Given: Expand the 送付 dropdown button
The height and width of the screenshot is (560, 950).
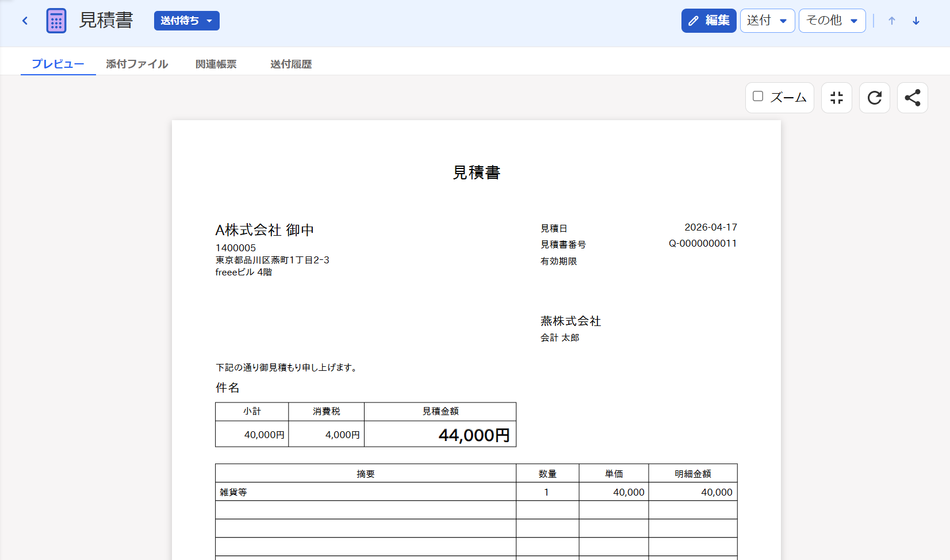Looking at the screenshot, I should 767,21.
